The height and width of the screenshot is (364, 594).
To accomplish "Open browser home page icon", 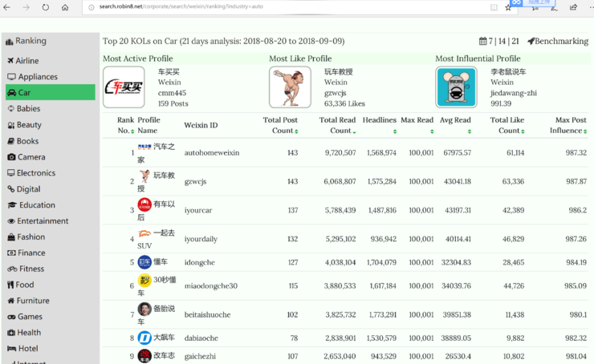I will (65, 7).
